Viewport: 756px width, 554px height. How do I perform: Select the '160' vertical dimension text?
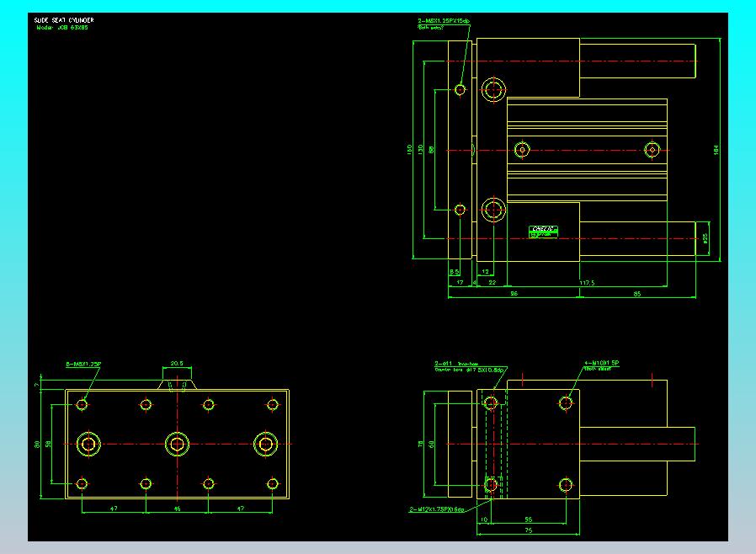[x=409, y=150]
